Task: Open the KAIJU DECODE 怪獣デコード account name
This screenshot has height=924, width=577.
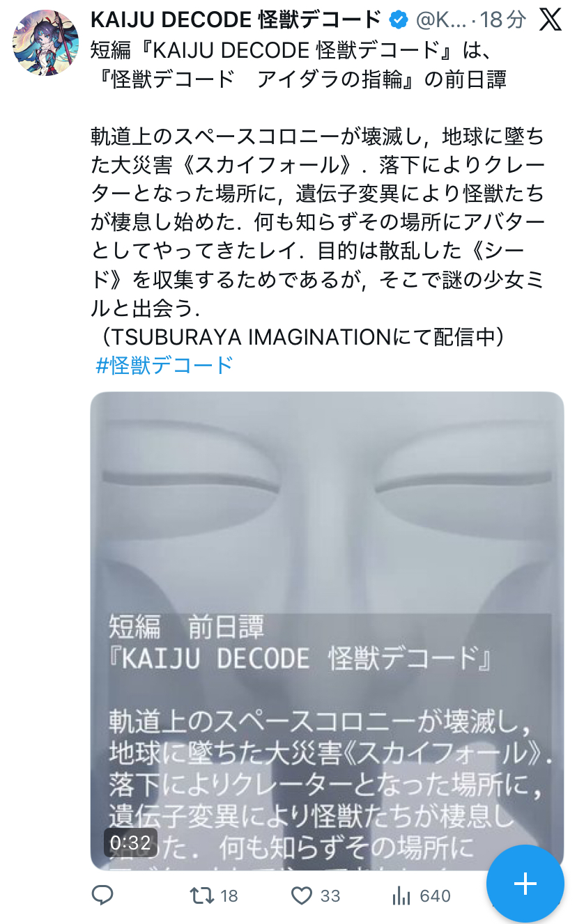Action: [x=236, y=19]
